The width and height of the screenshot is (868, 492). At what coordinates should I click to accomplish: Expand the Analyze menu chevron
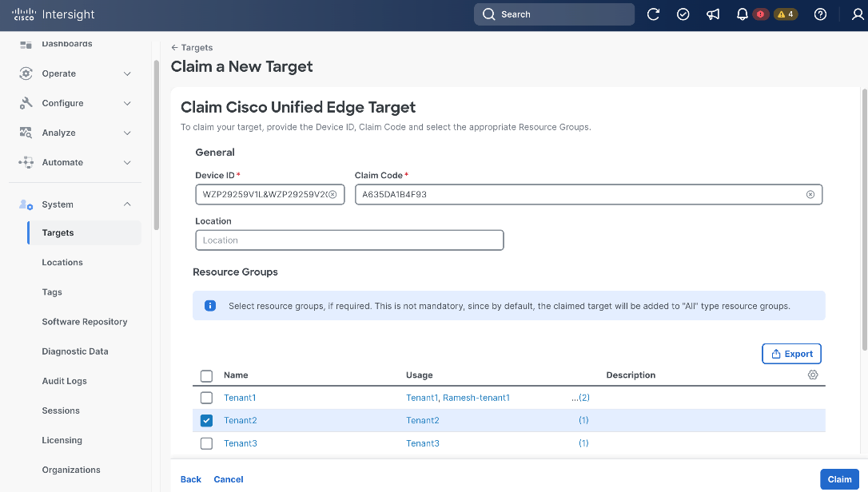point(127,133)
